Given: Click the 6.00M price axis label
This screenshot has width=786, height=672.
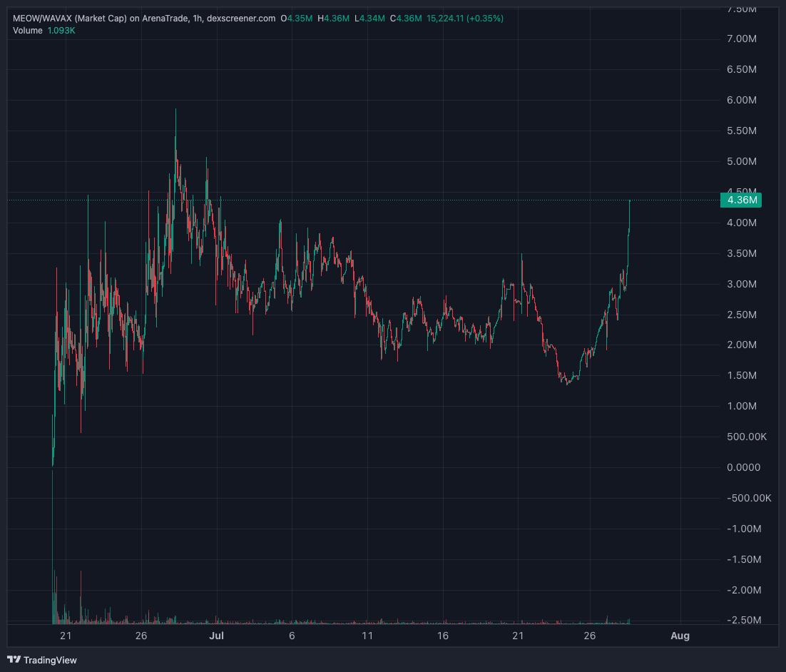Looking at the screenshot, I should click(741, 100).
